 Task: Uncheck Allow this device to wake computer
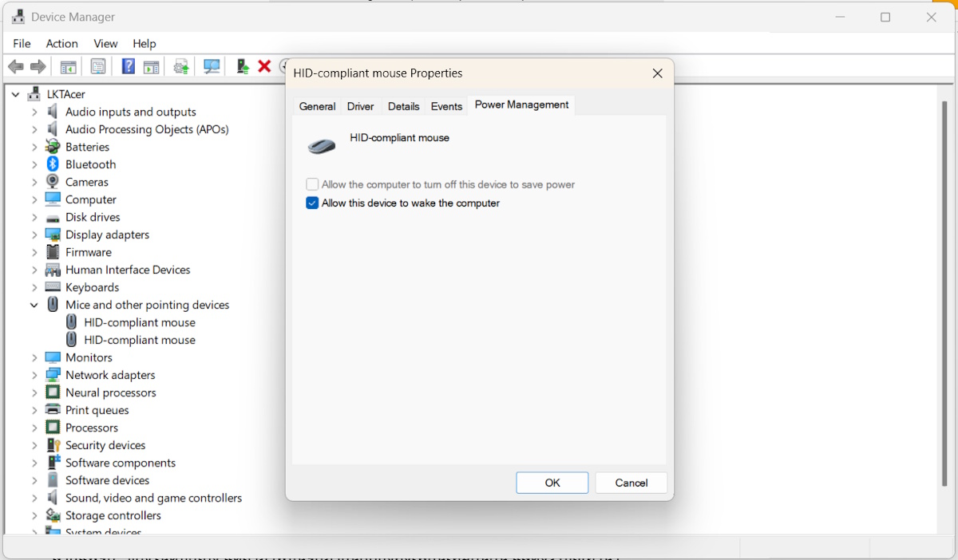point(312,203)
